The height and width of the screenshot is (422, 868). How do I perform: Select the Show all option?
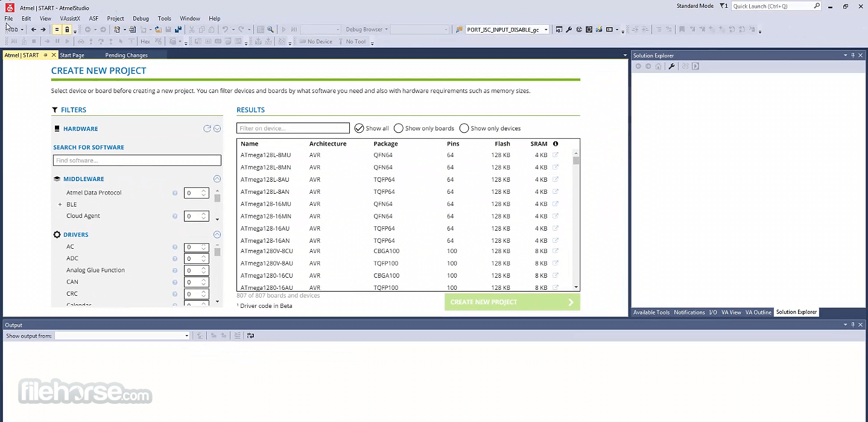(x=372, y=128)
